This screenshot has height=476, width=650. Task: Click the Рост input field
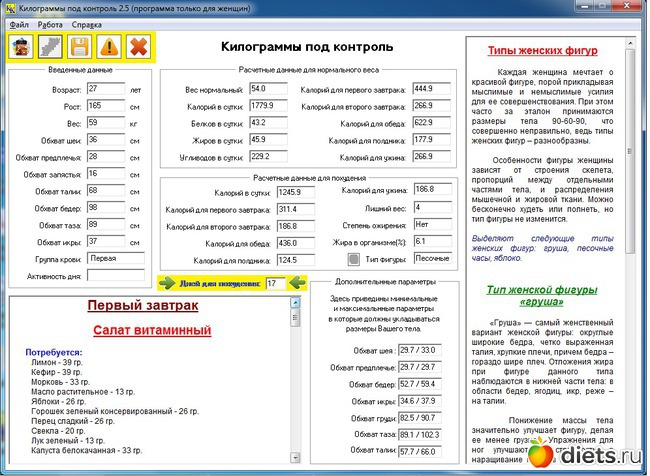pos(104,105)
